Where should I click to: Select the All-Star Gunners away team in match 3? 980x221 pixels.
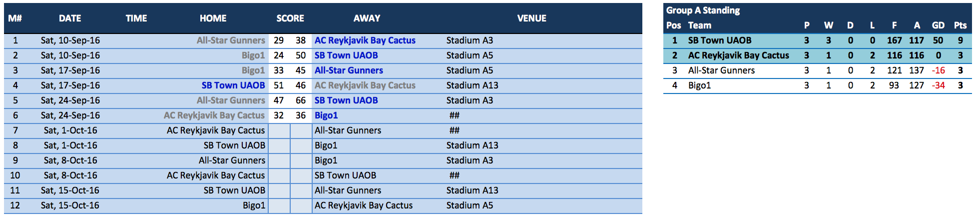349,70
